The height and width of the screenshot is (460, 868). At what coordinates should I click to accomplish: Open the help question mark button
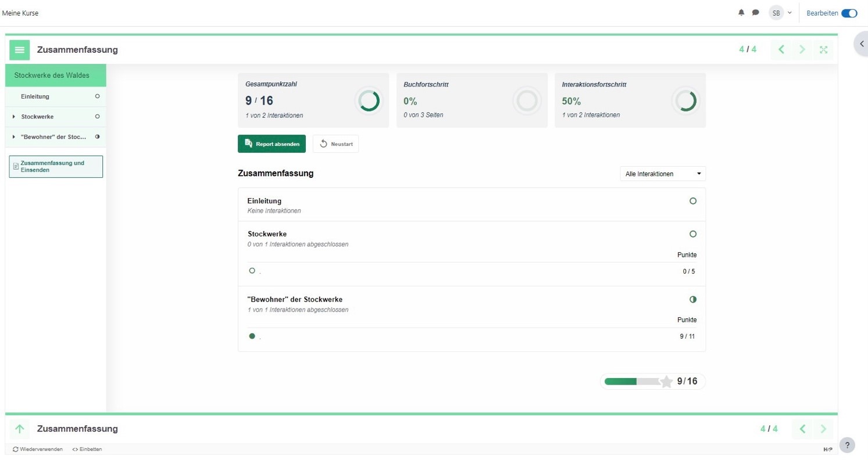[x=846, y=445]
